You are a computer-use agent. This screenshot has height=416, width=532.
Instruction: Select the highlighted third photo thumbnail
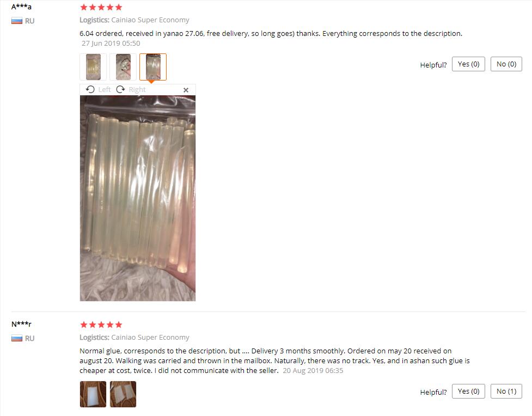tap(153, 67)
